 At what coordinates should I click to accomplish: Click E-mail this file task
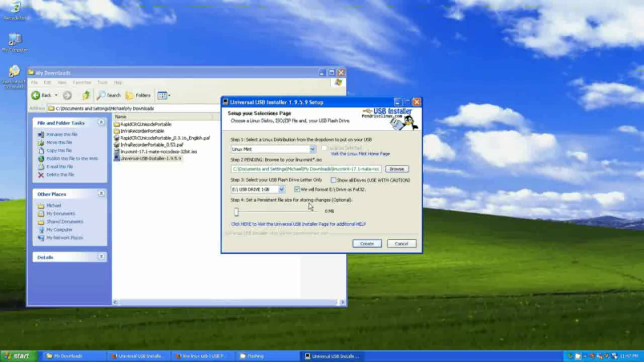point(60,166)
